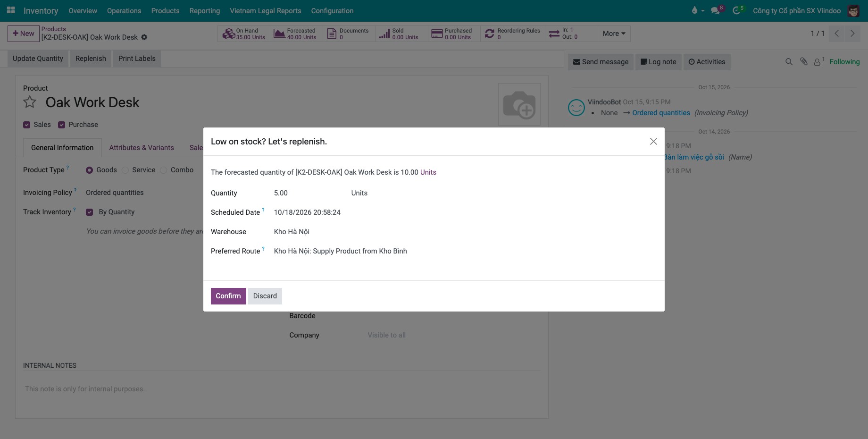Click the paperclip attachments icon
This screenshot has width=868, height=439.
[804, 62]
